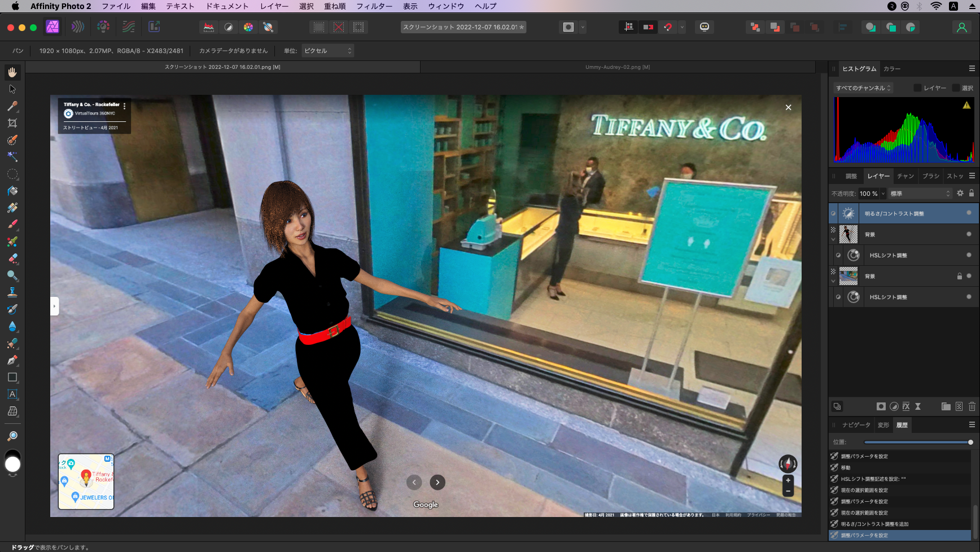Open quick mask options dropdown arrow
The image size is (980, 552).
pos(583,27)
